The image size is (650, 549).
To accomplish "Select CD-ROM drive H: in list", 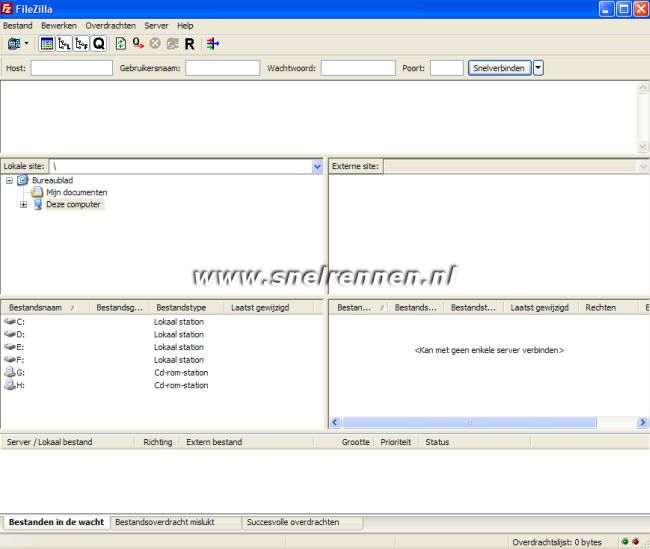I will pos(15,385).
